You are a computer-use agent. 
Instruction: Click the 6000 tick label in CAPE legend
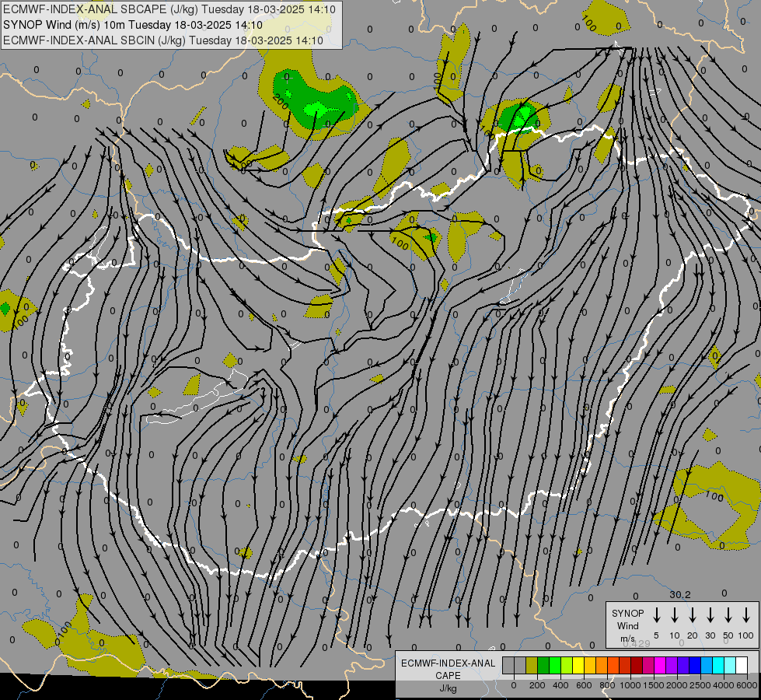click(x=747, y=685)
